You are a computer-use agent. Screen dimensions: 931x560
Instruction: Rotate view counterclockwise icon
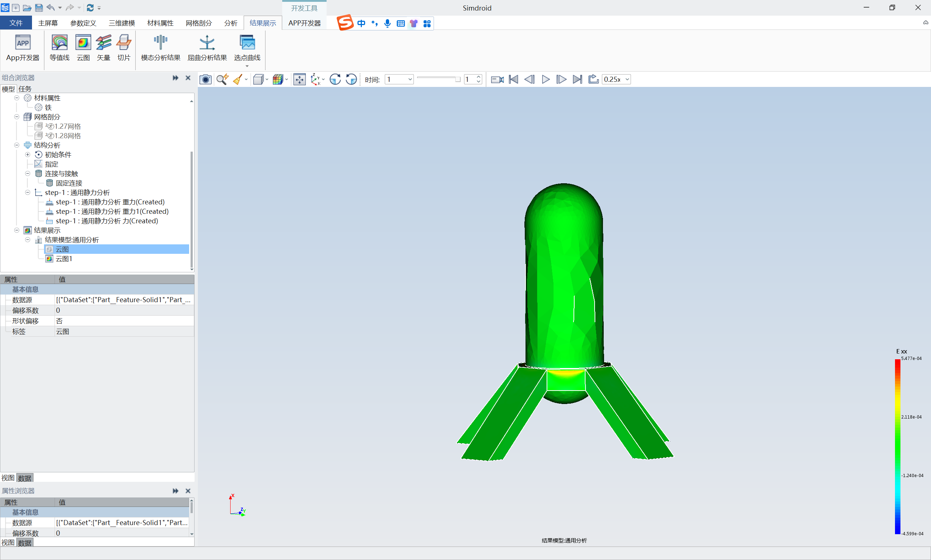click(351, 79)
